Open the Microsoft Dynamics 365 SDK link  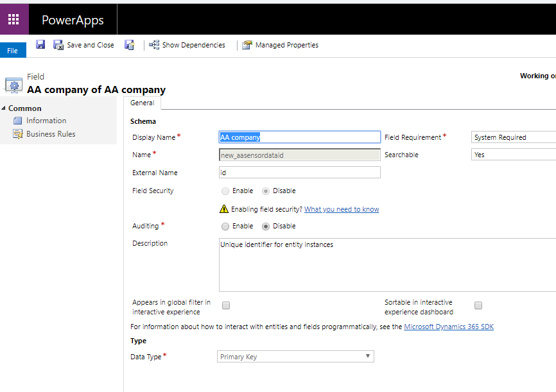click(448, 327)
